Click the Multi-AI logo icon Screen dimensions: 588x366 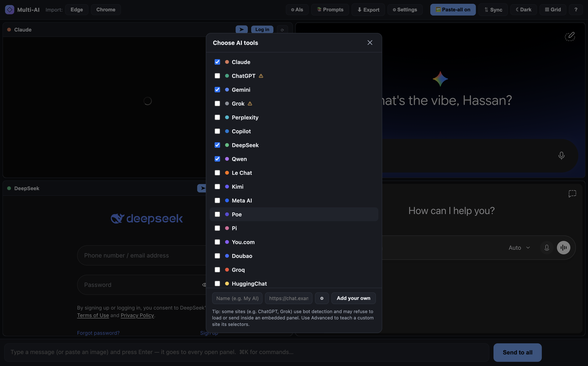pyautogui.click(x=9, y=10)
